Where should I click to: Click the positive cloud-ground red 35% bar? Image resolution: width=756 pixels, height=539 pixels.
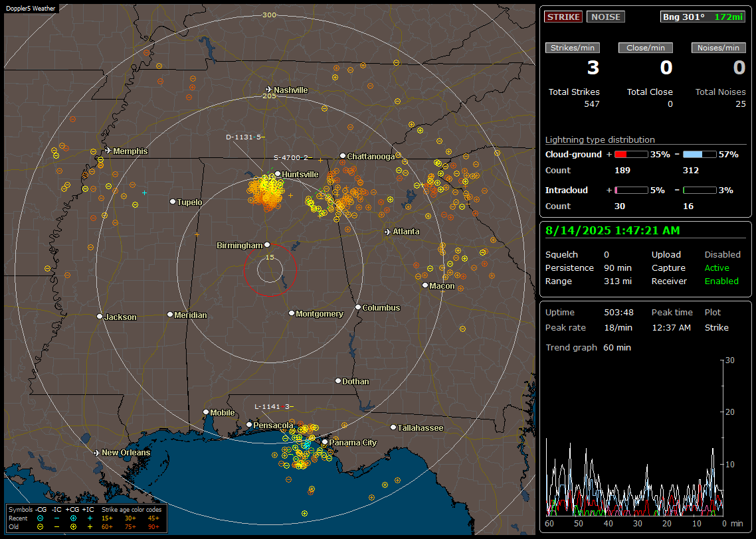point(631,155)
